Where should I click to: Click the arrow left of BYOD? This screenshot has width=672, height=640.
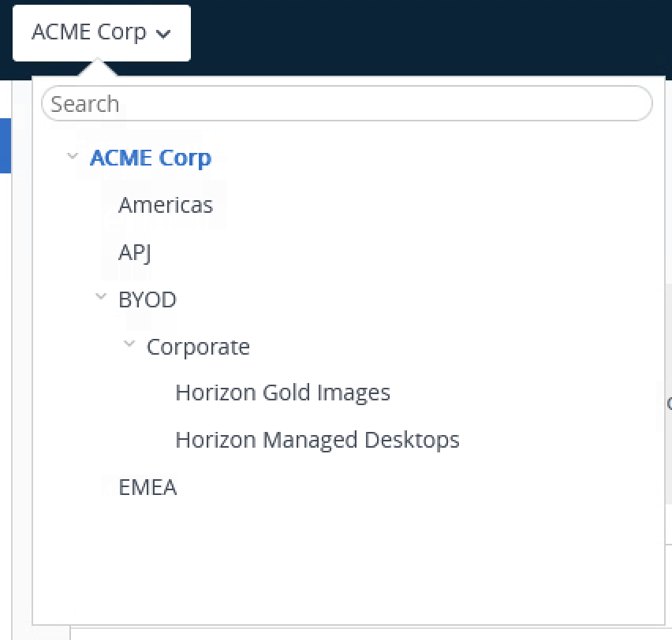tap(101, 297)
